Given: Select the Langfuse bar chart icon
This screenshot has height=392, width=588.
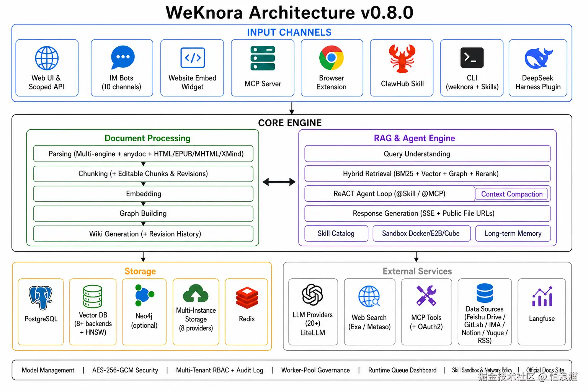Looking at the screenshot, I should pos(542,296).
